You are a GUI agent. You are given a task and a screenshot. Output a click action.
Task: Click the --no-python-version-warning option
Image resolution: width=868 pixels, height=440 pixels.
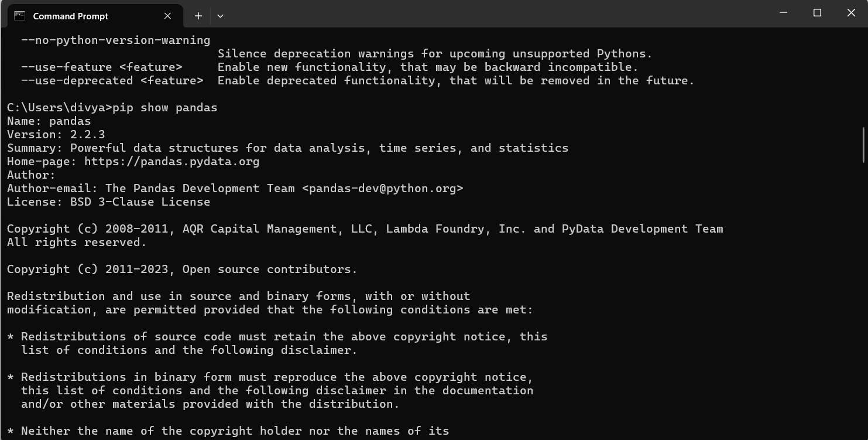[116, 40]
